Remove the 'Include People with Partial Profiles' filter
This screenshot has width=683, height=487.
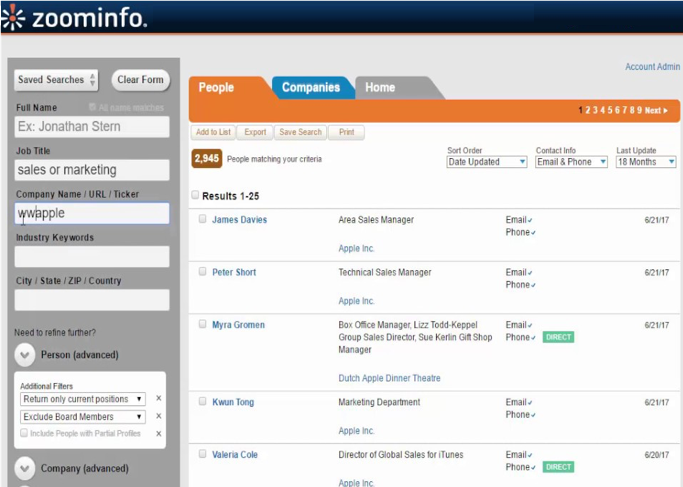(x=159, y=434)
